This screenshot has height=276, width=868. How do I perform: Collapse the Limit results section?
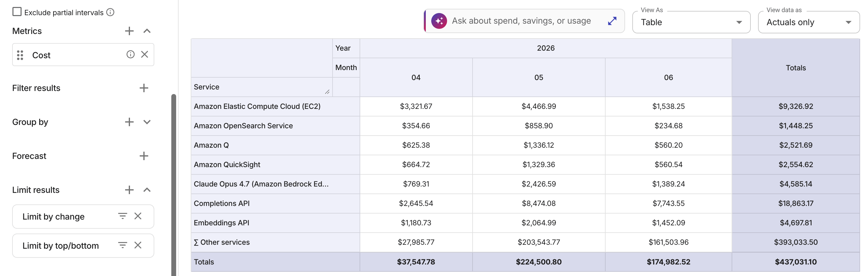tap(147, 190)
